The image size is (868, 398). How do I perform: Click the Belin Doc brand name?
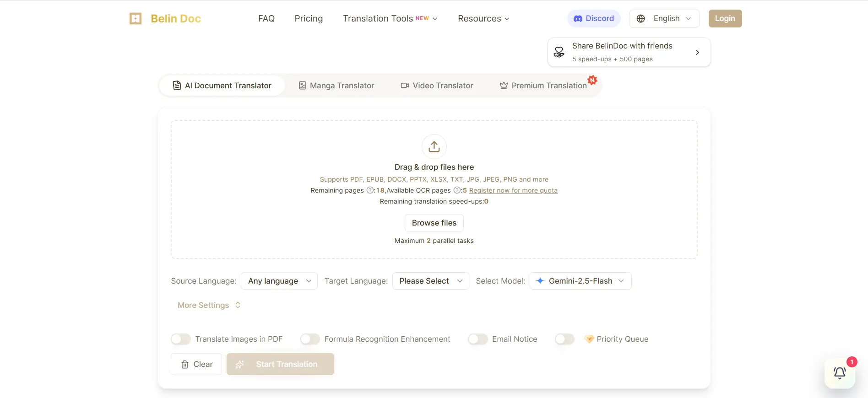[176, 18]
